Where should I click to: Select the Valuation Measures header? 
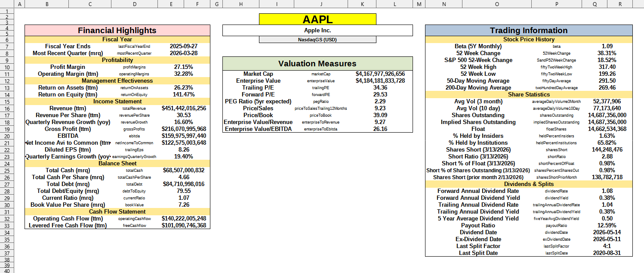(317, 64)
